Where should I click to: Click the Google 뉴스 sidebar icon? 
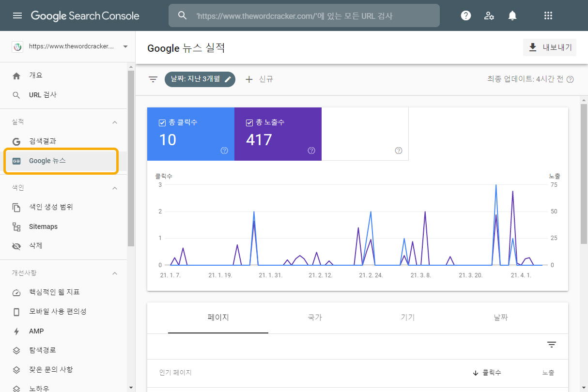click(x=16, y=161)
